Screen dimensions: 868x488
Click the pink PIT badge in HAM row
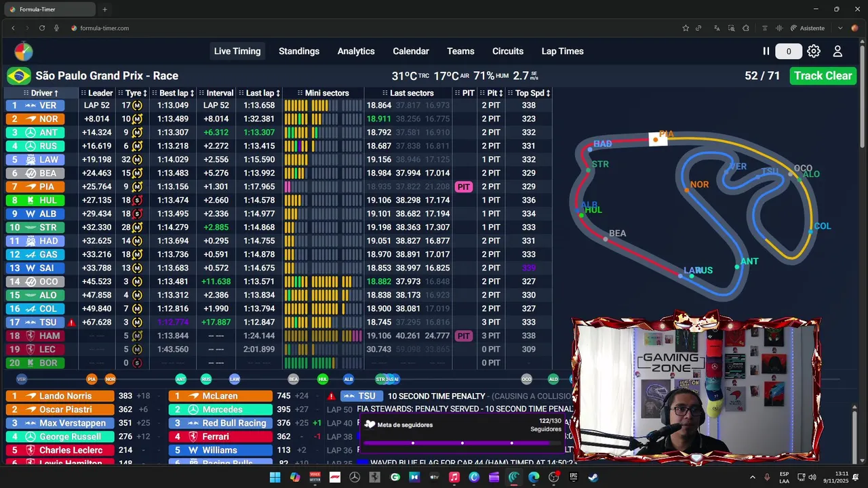pyautogui.click(x=464, y=335)
